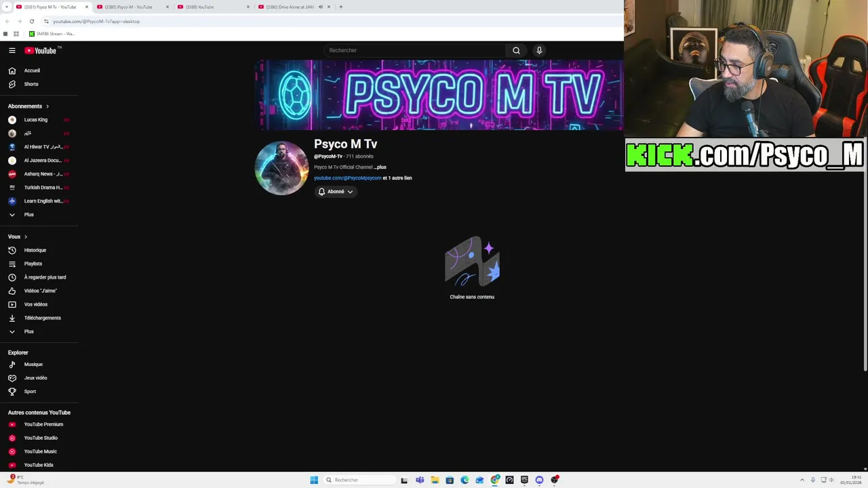Open the Learn English wit... subscription
868x488 pixels.
[x=39, y=201]
